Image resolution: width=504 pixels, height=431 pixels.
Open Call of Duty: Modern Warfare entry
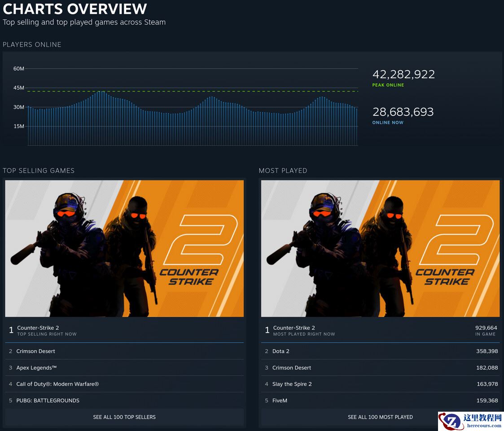pyautogui.click(x=57, y=384)
